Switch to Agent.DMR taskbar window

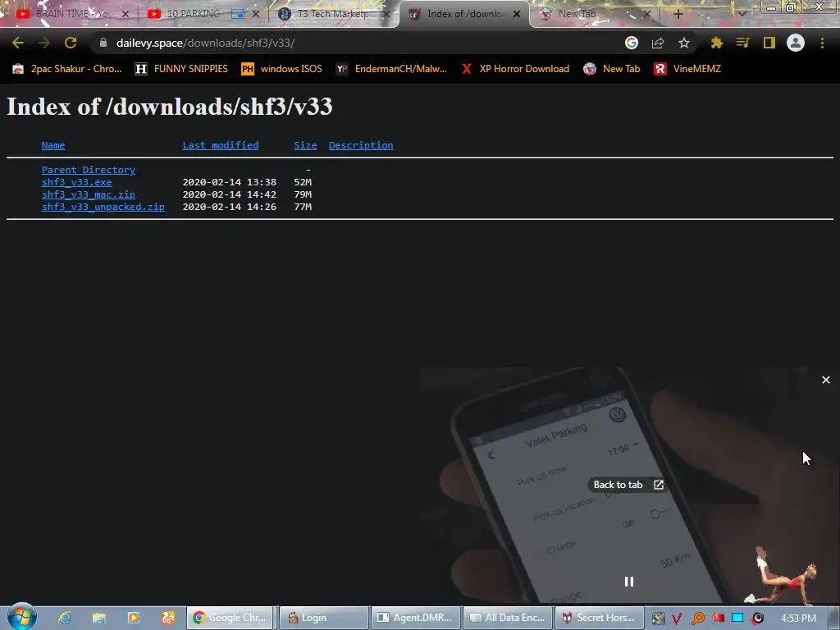[x=416, y=618]
